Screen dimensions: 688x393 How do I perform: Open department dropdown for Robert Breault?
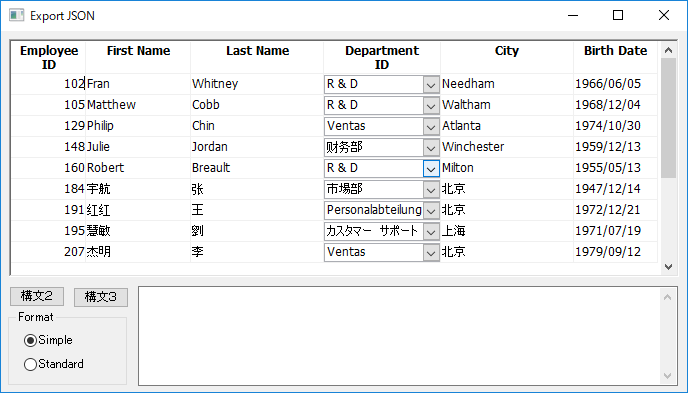coord(431,168)
